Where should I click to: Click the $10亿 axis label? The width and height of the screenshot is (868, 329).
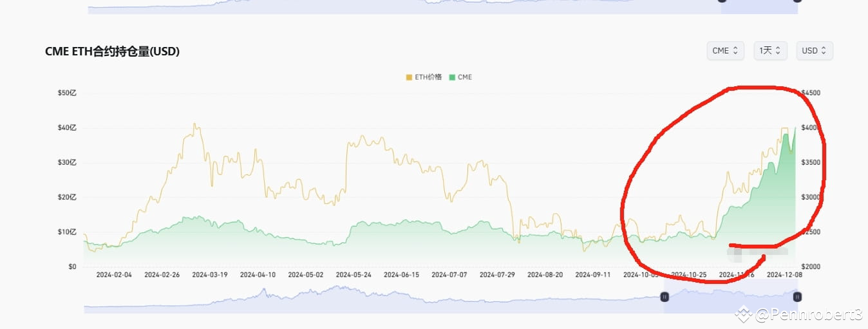[x=67, y=232]
